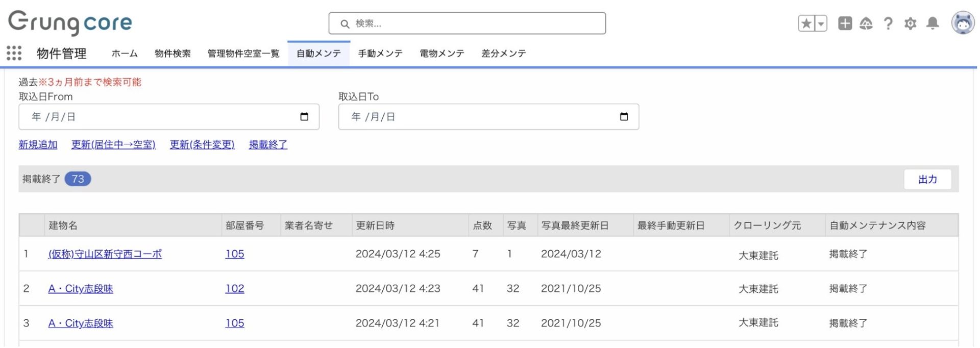Click the Salesforce cloud guidance icon

pos(866,23)
